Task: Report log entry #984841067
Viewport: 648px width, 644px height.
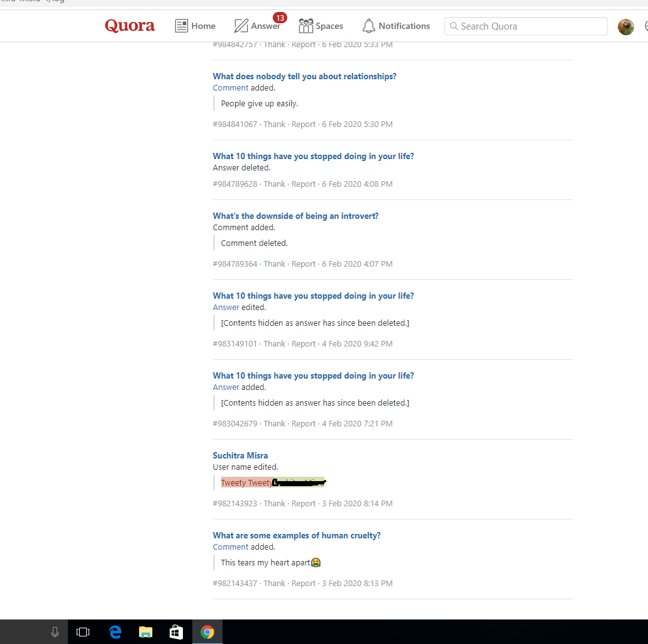Action: pyautogui.click(x=304, y=124)
